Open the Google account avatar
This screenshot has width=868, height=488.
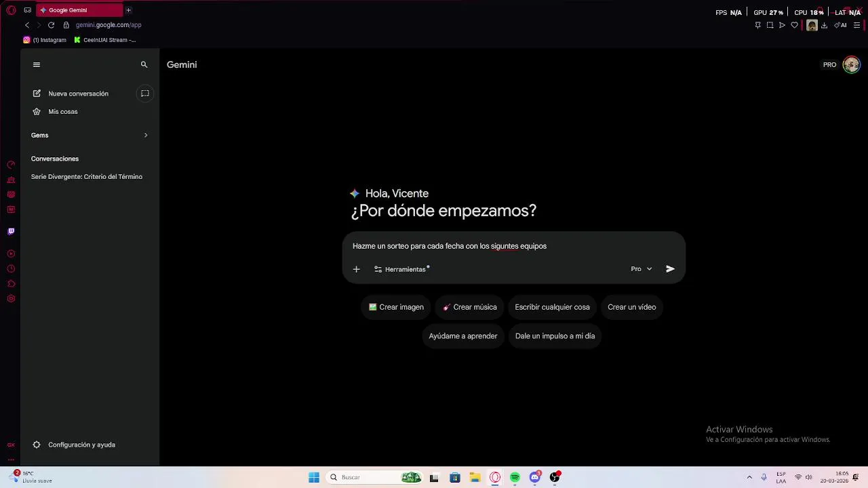851,65
